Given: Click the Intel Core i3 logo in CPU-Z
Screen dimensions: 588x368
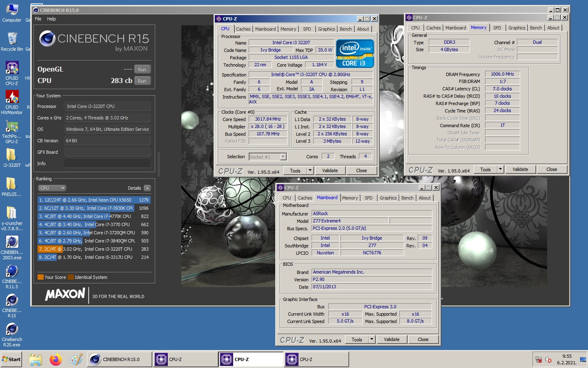Looking at the screenshot, I should tap(355, 53).
